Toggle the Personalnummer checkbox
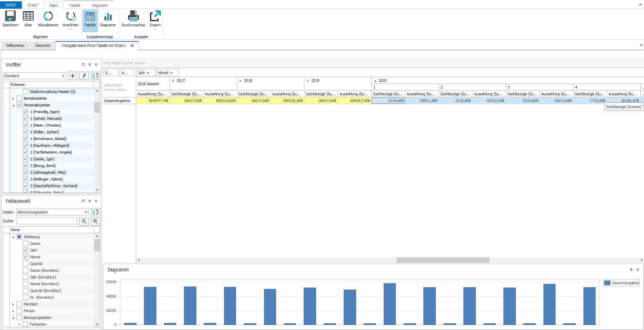644x330 pixels. point(19,105)
